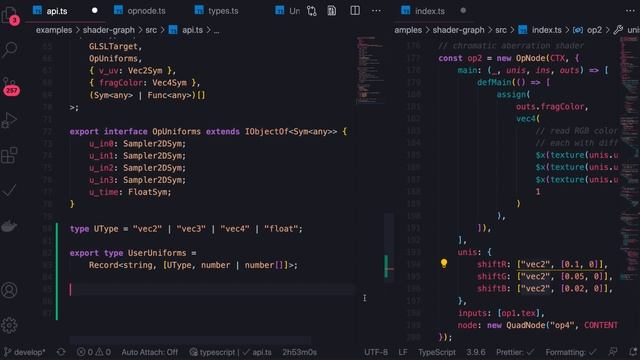The height and width of the screenshot is (360, 640).
Task: Click on u_in0 property in left editor
Action: [x=101, y=143]
